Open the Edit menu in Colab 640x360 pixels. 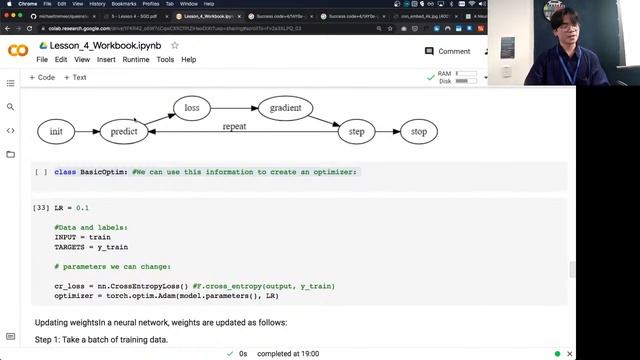[61, 60]
